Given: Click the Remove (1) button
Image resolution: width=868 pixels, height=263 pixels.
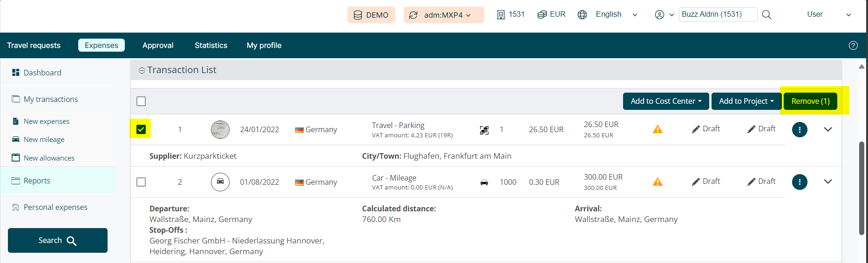Looking at the screenshot, I should (x=810, y=101).
